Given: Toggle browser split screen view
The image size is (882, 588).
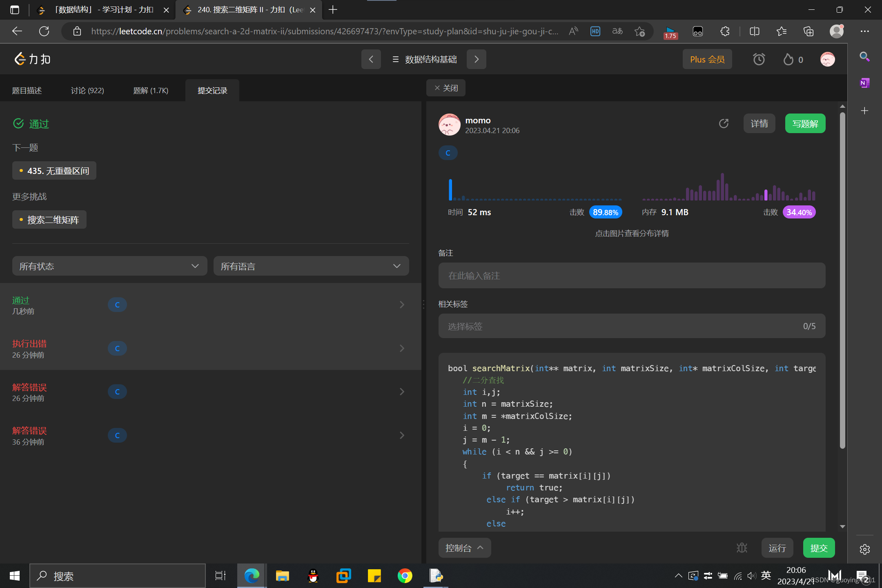Looking at the screenshot, I should (754, 31).
